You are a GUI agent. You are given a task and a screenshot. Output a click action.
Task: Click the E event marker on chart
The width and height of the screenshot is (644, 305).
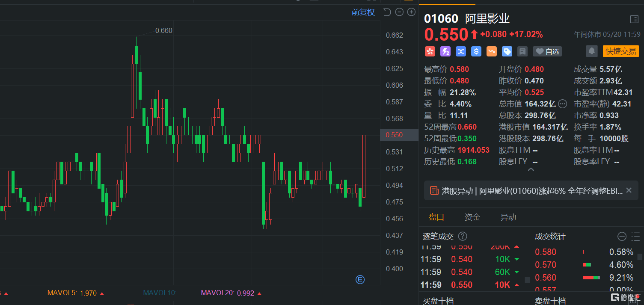[360, 280]
